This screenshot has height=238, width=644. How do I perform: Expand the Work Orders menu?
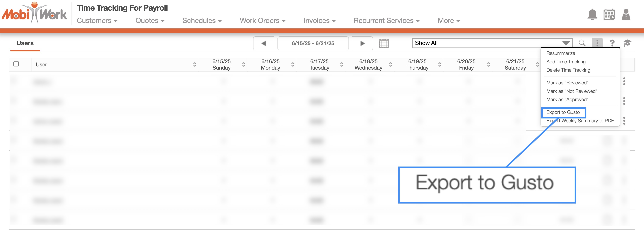262,20
